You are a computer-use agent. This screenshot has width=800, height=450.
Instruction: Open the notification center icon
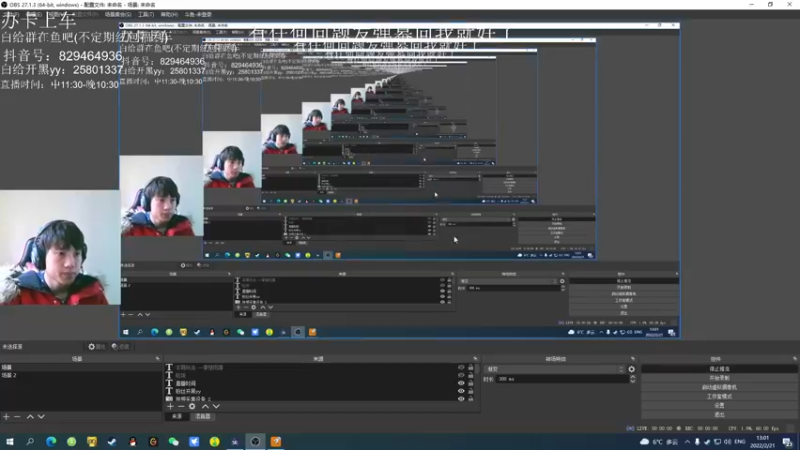point(788,442)
